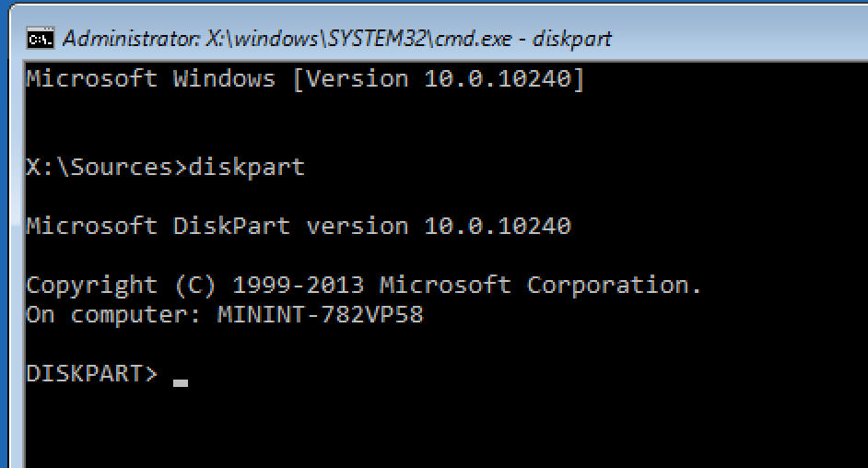Click the title bar text 'Administrator: X:\windows\SYSTEM32\cmd.exe'

[x=287, y=39]
